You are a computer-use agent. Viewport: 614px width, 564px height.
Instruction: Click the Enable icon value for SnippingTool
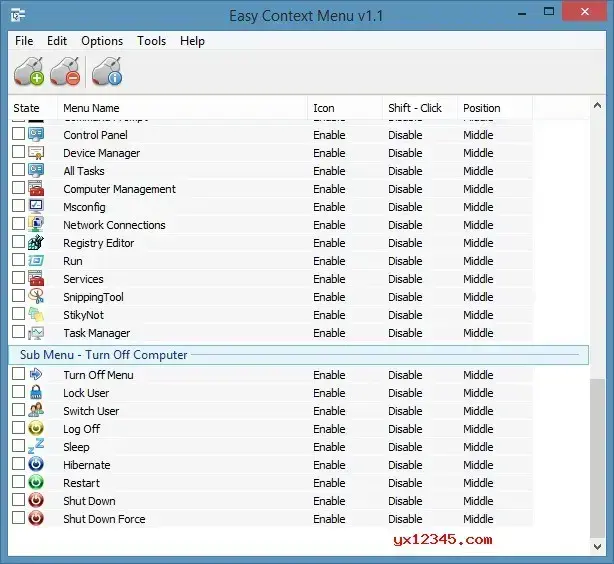(x=329, y=297)
